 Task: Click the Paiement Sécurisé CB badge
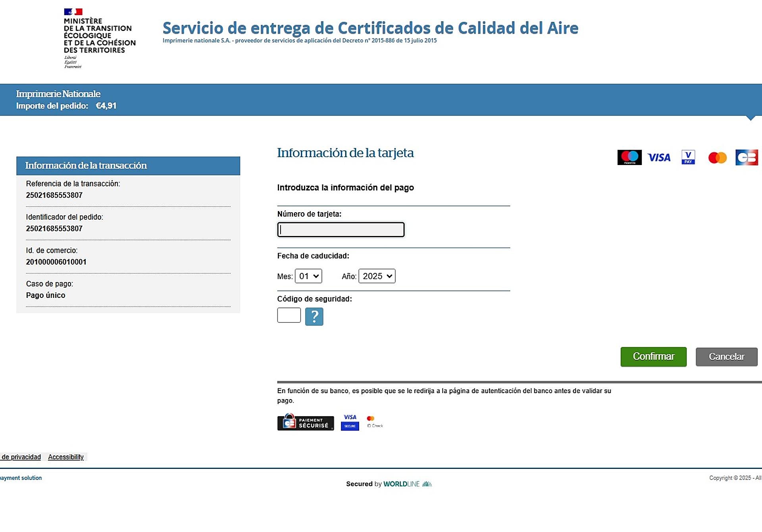pyautogui.click(x=305, y=423)
